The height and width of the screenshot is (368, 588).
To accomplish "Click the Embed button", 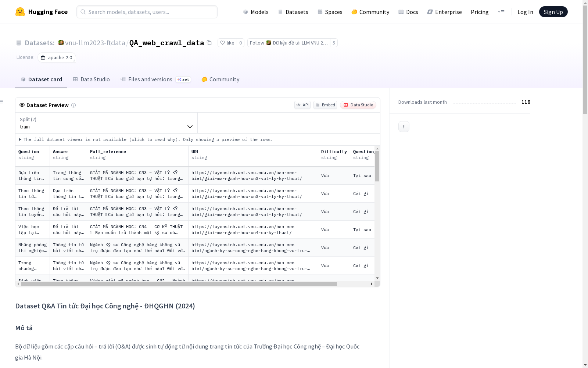I will 325,105.
